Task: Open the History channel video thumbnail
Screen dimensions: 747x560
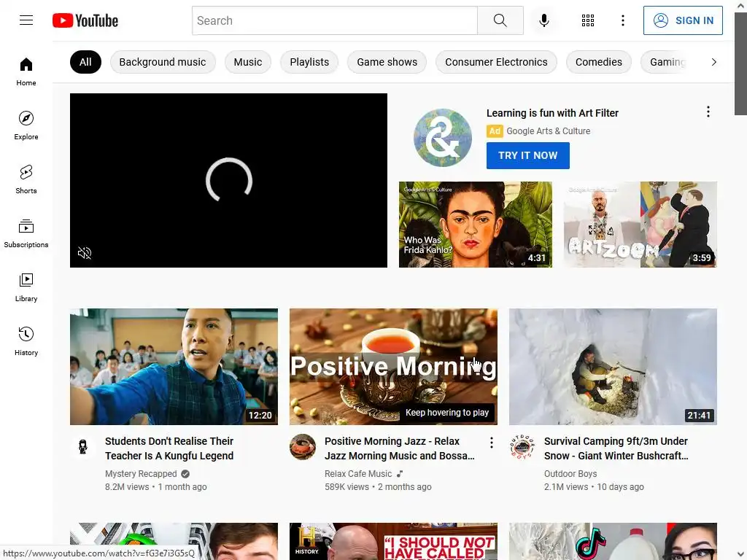Action: 393,542
